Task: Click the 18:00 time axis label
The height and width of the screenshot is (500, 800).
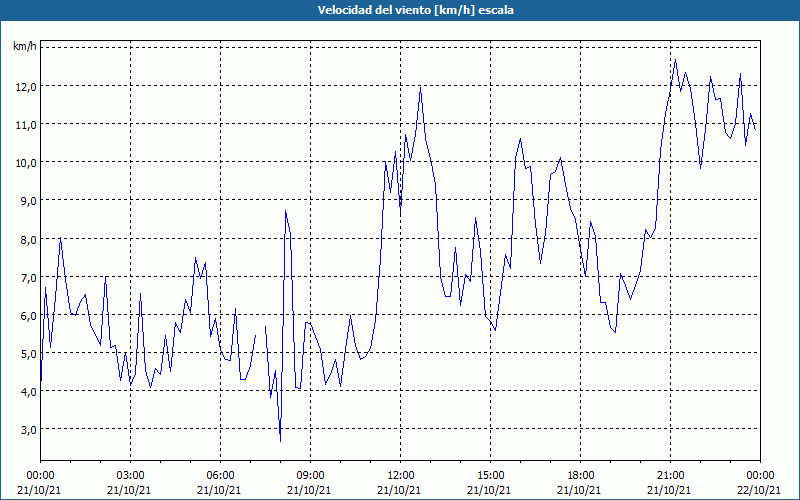Action: pyautogui.click(x=581, y=476)
